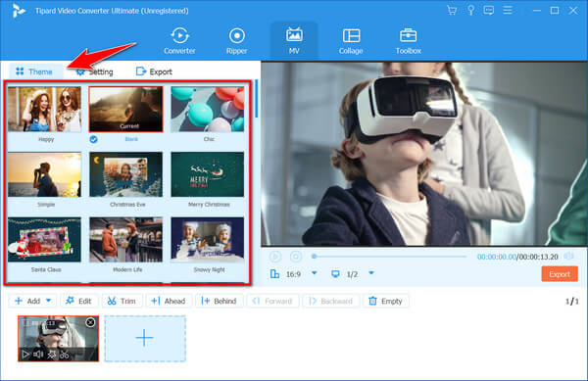Click the orange Export button
588x381 pixels.
point(560,274)
